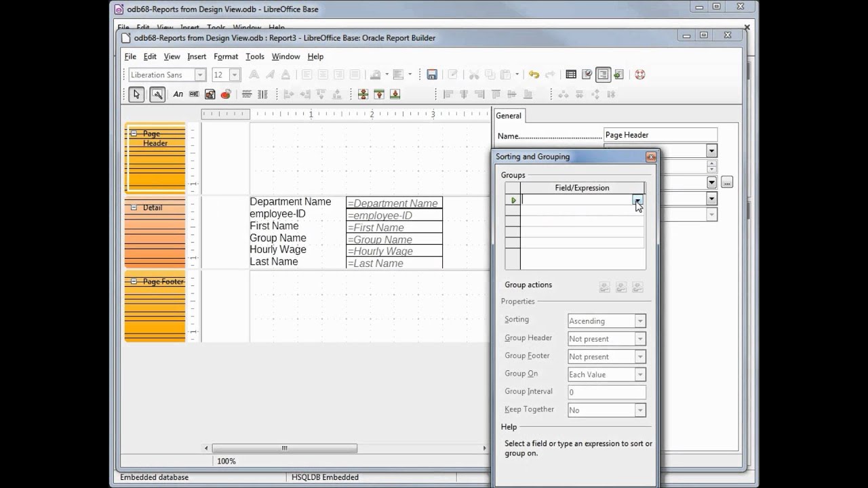Collapse the Page Footer section
Image resolution: width=868 pixels, height=488 pixels.
(x=134, y=281)
